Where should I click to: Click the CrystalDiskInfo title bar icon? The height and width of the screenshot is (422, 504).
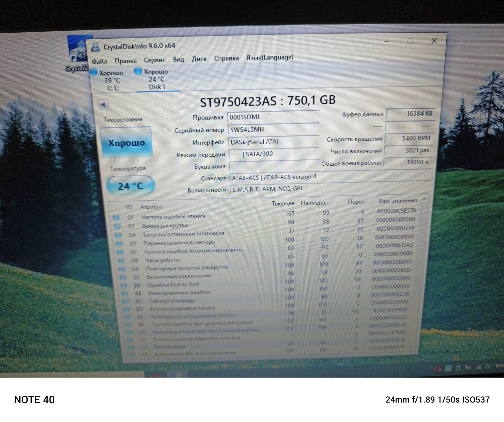[96, 47]
